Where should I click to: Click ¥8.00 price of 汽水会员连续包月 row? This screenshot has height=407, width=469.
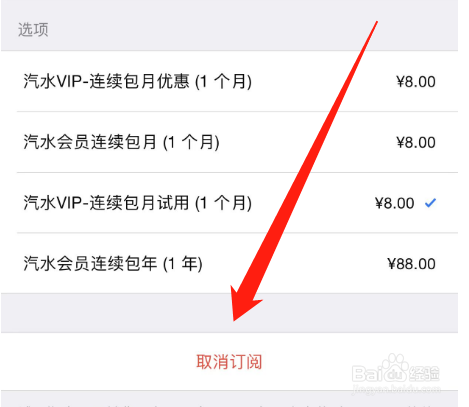click(416, 143)
